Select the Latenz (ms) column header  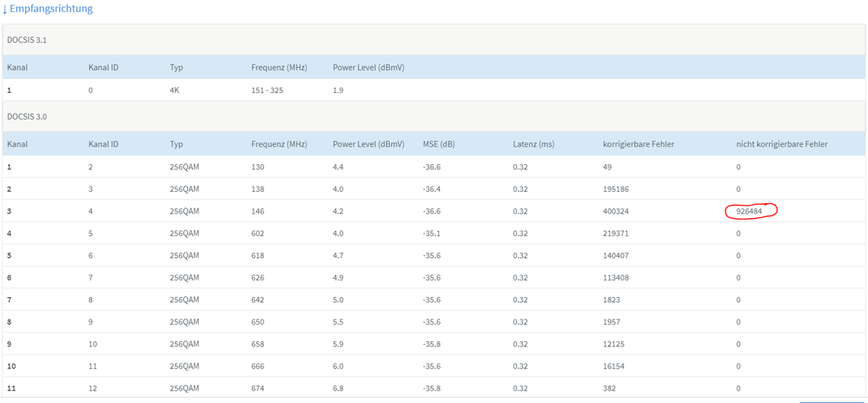click(533, 144)
